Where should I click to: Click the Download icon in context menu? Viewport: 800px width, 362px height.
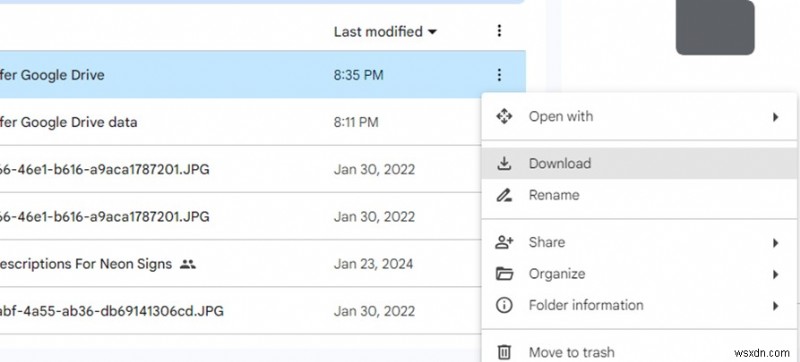[504, 164]
